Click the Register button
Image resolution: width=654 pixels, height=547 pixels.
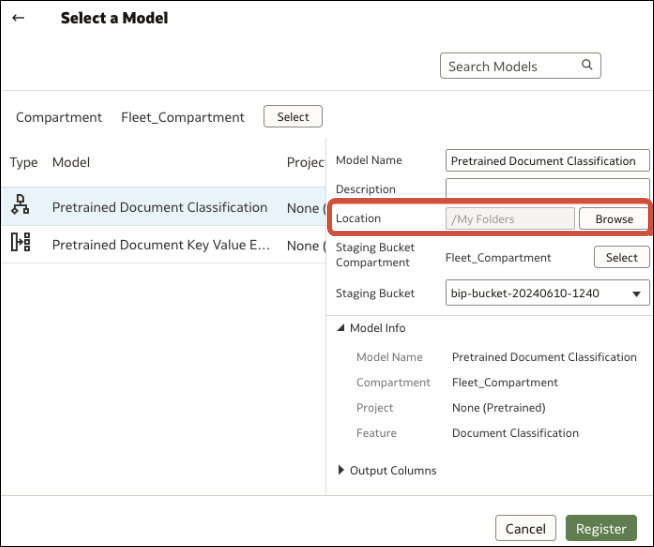point(601,529)
